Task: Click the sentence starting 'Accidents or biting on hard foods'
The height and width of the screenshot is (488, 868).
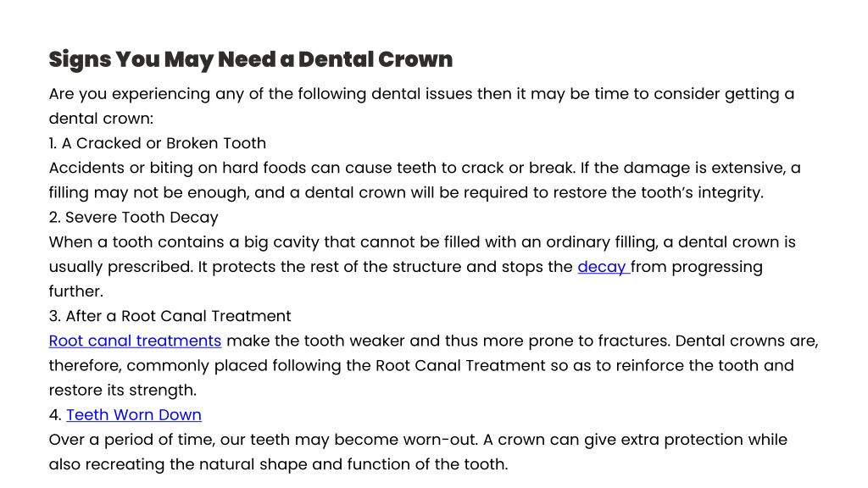Action: (x=311, y=168)
